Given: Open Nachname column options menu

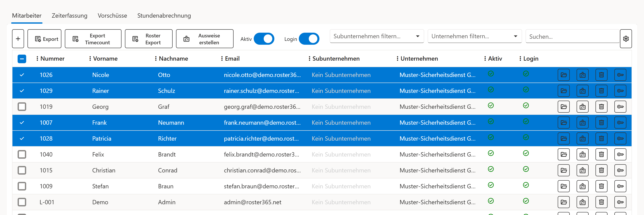Looking at the screenshot, I should pyautogui.click(x=156, y=58).
